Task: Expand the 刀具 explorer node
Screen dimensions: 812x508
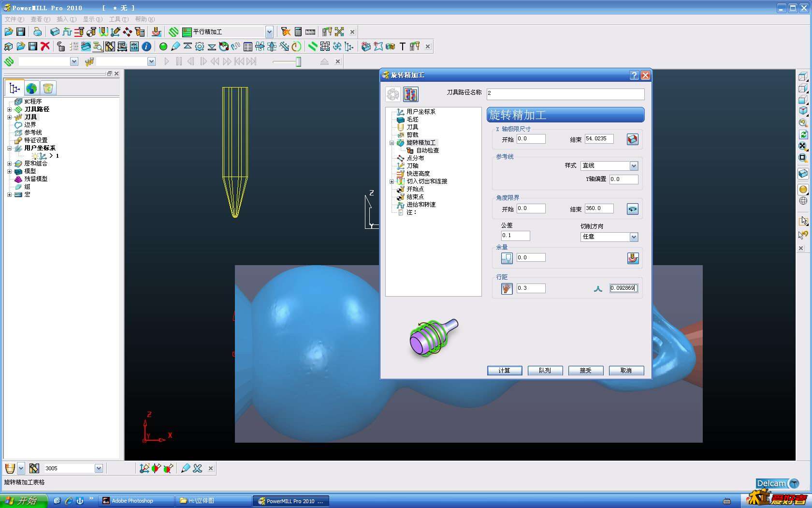Action: tap(9, 117)
